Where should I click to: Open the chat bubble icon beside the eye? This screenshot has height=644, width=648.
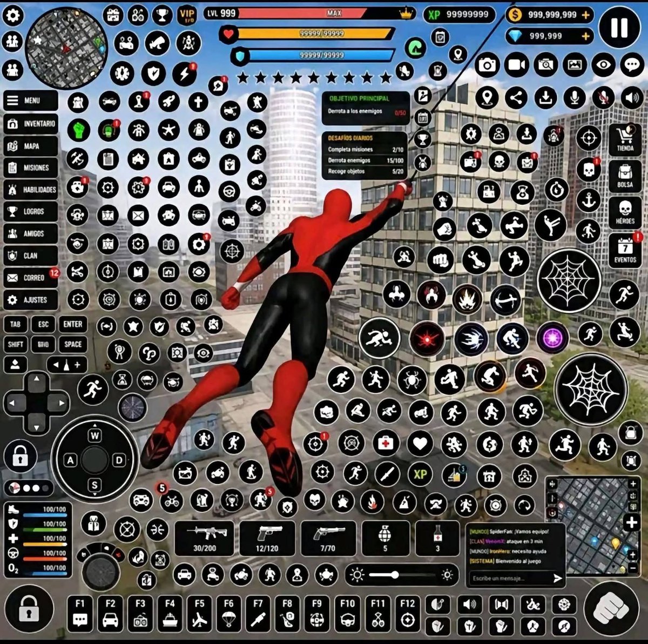point(632,65)
